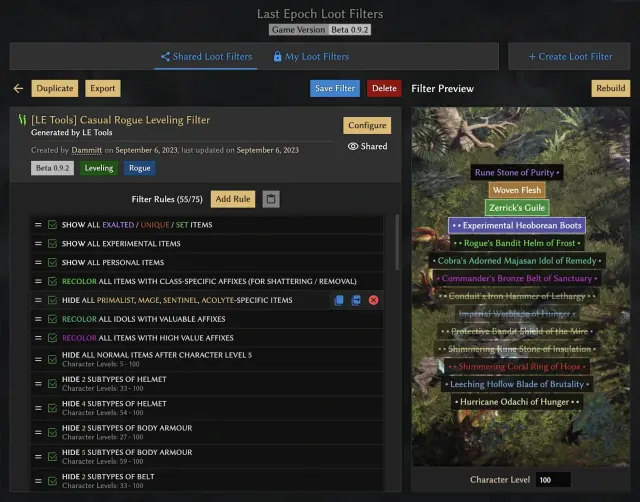The height and width of the screenshot is (502, 640).
Task: Toggle Recolor idols with valuable affixes checkbox
Action: point(52,319)
